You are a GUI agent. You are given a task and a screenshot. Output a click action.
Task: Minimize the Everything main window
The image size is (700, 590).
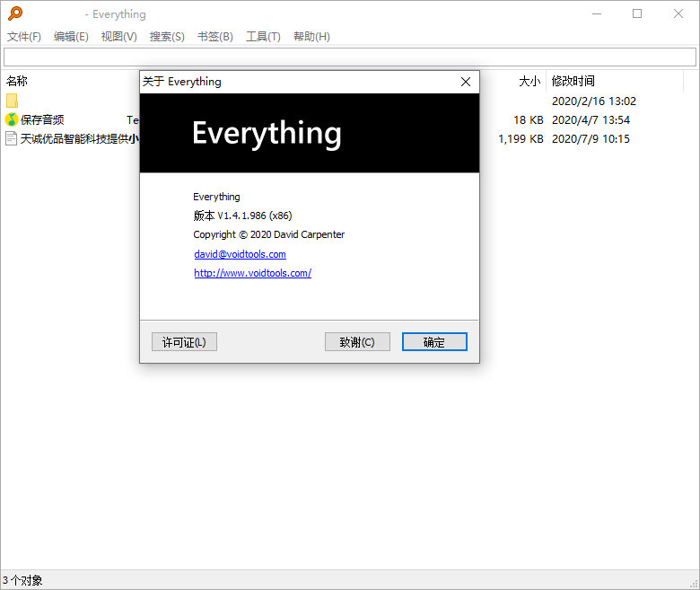pos(597,13)
